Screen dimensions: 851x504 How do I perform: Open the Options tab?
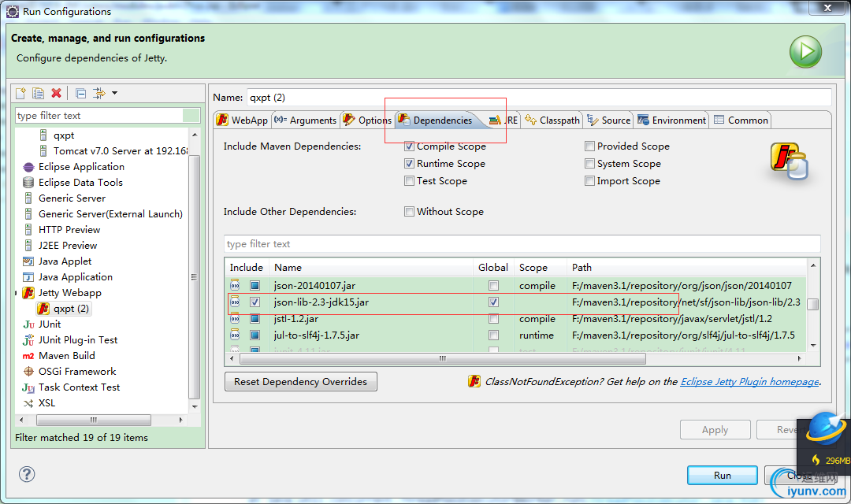pyautogui.click(x=367, y=120)
